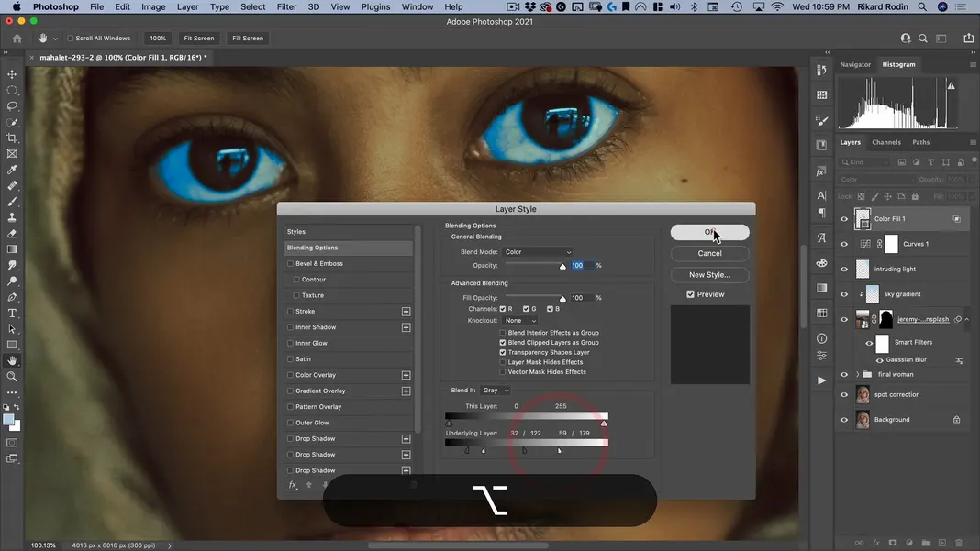Switch to the Paths tab

[x=920, y=142]
